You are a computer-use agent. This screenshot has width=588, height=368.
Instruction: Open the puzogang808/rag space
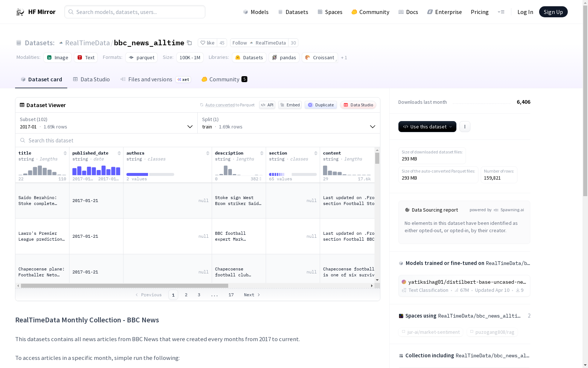(x=492, y=332)
